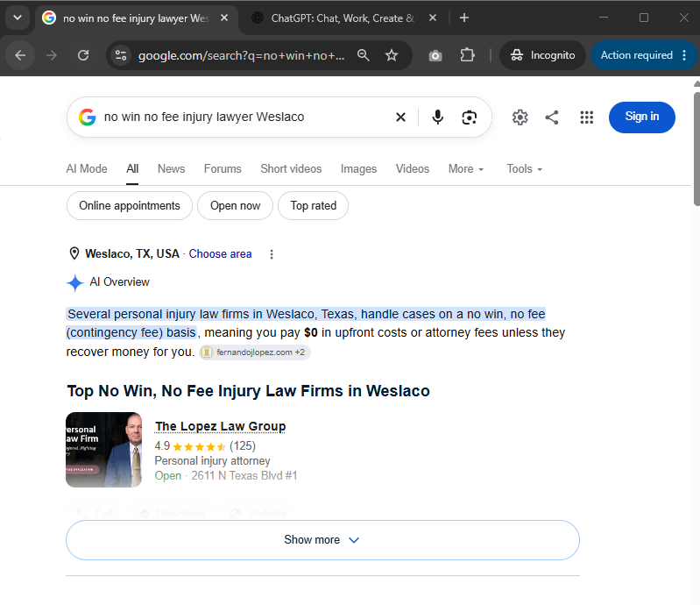The image size is (700, 605).
Task: Click the Sign in button
Action: (641, 117)
